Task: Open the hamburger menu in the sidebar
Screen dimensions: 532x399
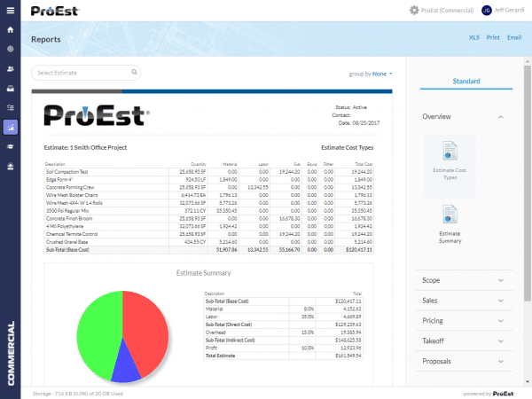Action: (x=10, y=10)
